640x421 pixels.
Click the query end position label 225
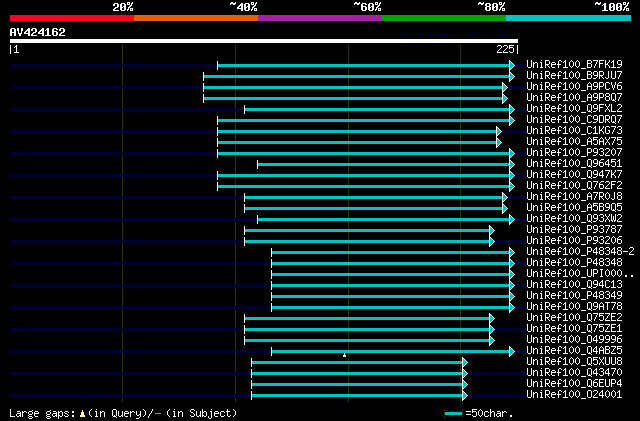[x=505, y=49]
